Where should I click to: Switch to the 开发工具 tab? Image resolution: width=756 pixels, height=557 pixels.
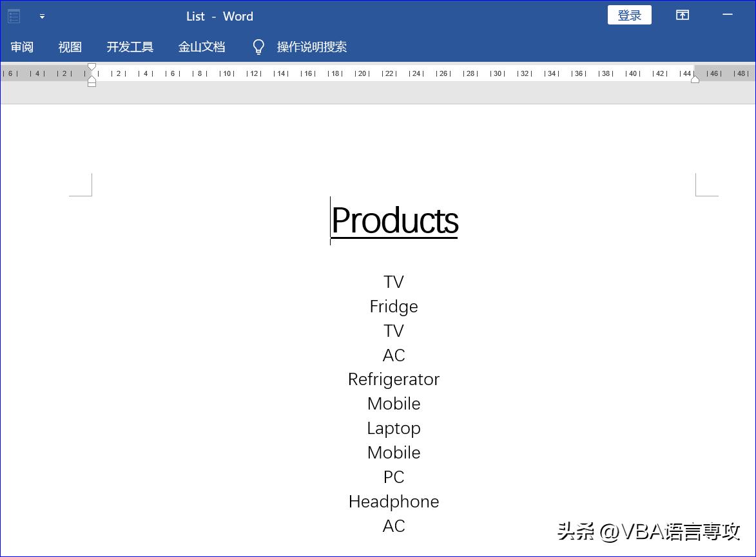point(130,47)
